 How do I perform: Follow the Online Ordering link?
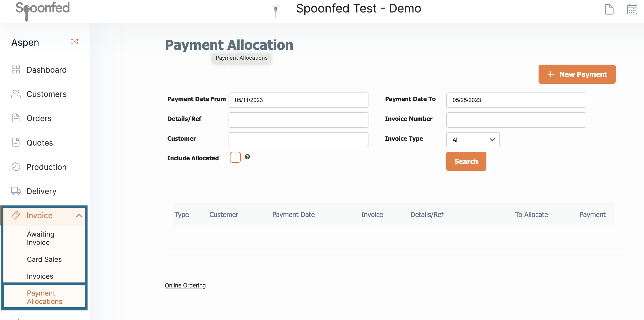click(185, 285)
